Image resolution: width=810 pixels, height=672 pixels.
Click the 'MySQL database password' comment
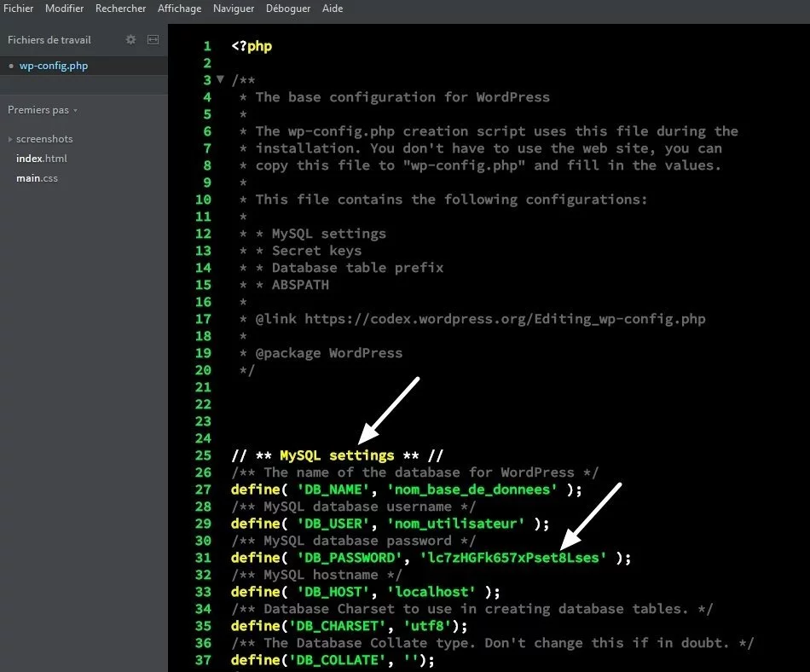(x=357, y=541)
